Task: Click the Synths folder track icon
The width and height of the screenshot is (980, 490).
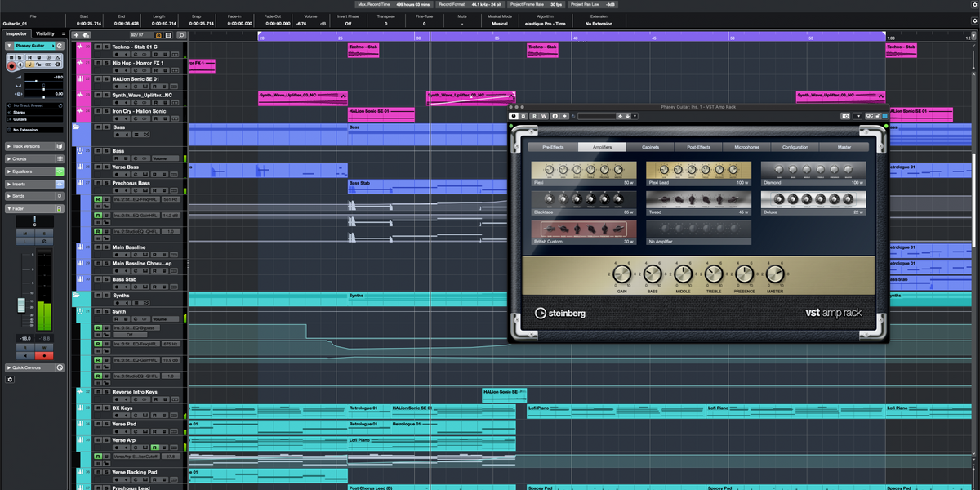Action: (x=77, y=296)
